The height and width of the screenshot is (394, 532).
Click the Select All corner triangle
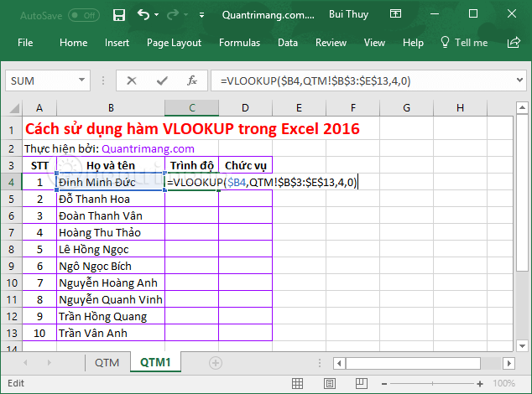14,108
